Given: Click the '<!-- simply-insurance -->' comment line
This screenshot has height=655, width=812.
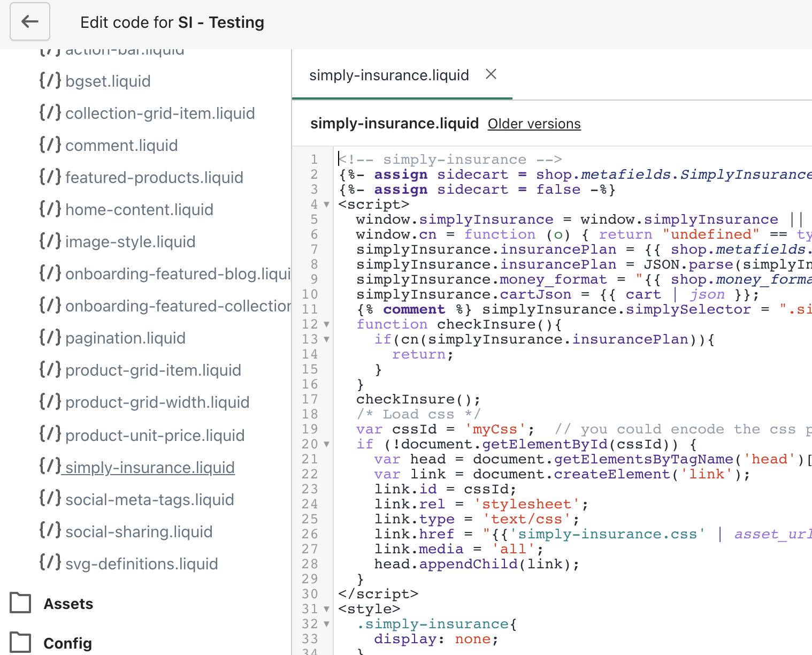Looking at the screenshot, I should [x=450, y=159].
